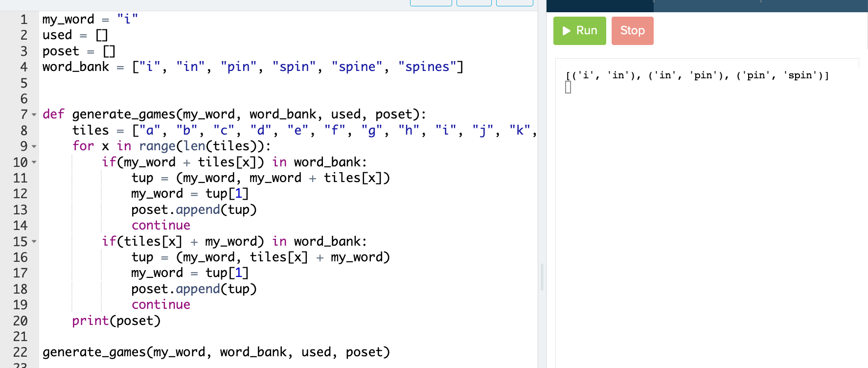Click the word_bank list definition line
The image size is (868, 368).
(253, 67)
